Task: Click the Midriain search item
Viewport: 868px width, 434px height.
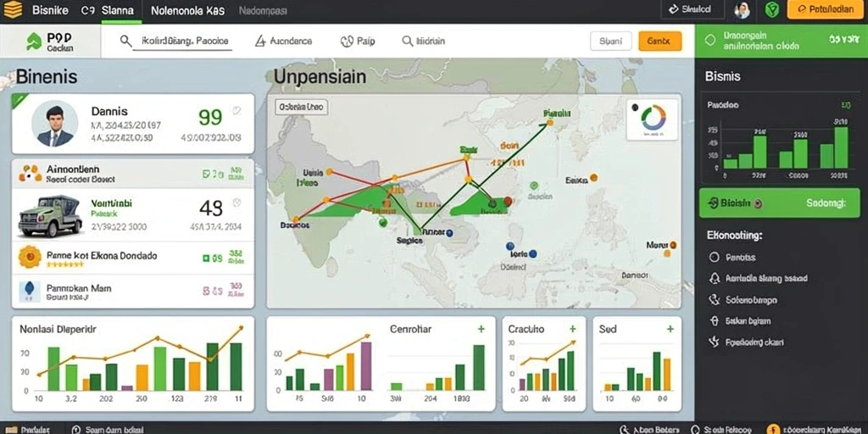Action: (424, 41)
